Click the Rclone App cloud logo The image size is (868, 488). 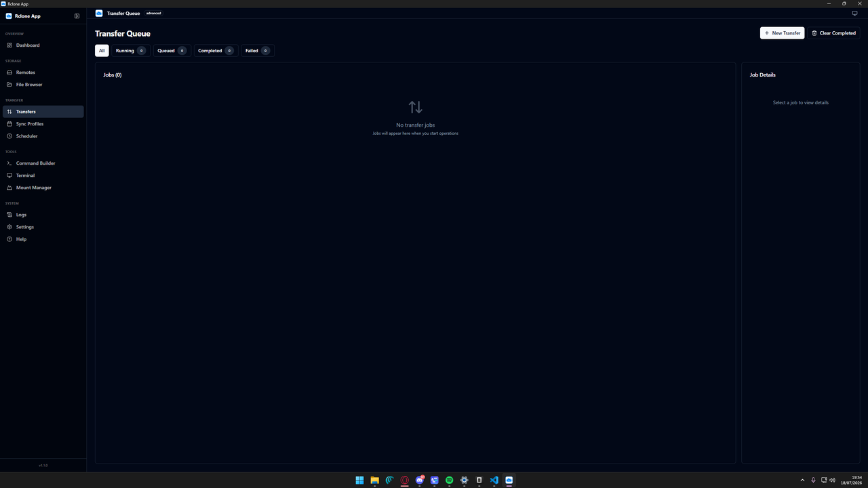tap(9, 16)
